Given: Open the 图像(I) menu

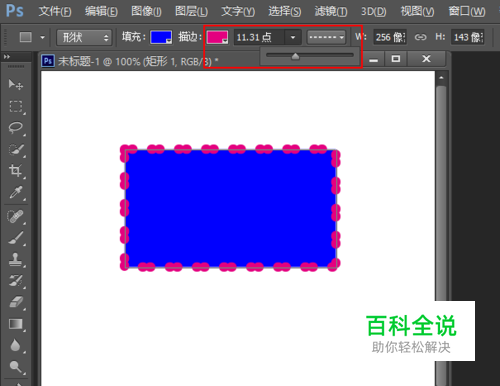Looking at the screenshot, I should point(146,11).
